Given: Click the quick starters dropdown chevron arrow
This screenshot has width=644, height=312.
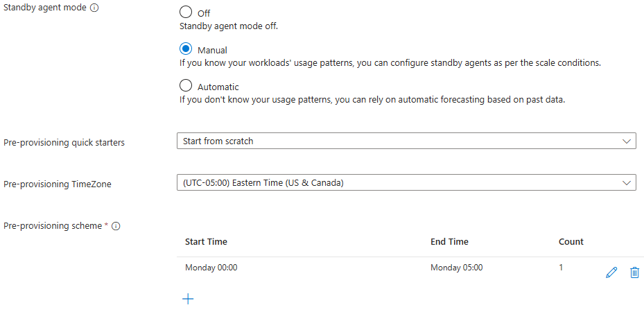Looking at the screenshot, I should pos(627,141).
